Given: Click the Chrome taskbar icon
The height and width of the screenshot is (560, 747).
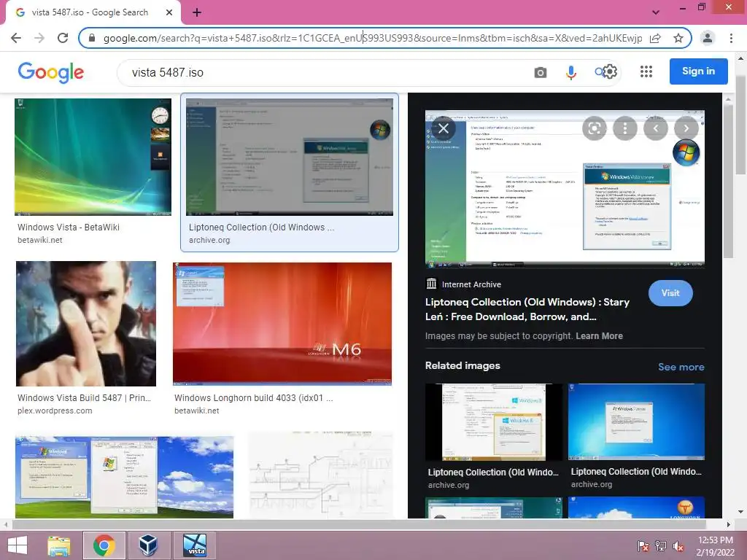Looking at the screenshot, I should pyautogui.click(x=104, y=545).
